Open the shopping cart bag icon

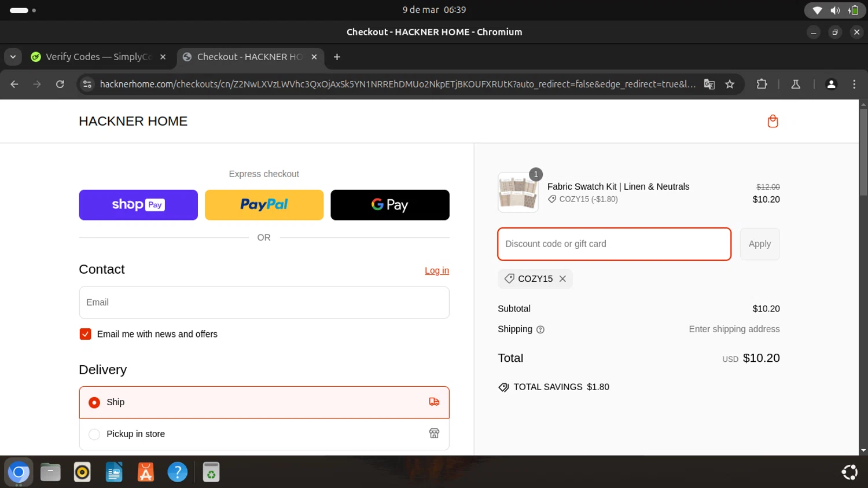point(773,121)
